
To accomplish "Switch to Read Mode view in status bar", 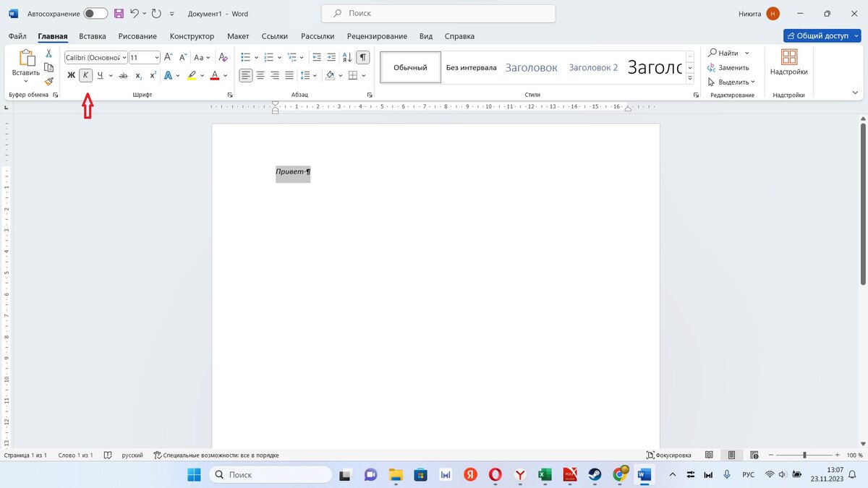I will (709, 455).
